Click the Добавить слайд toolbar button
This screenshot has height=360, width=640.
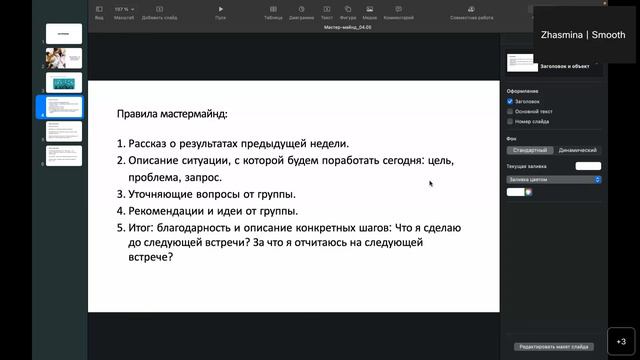point(159,13)
